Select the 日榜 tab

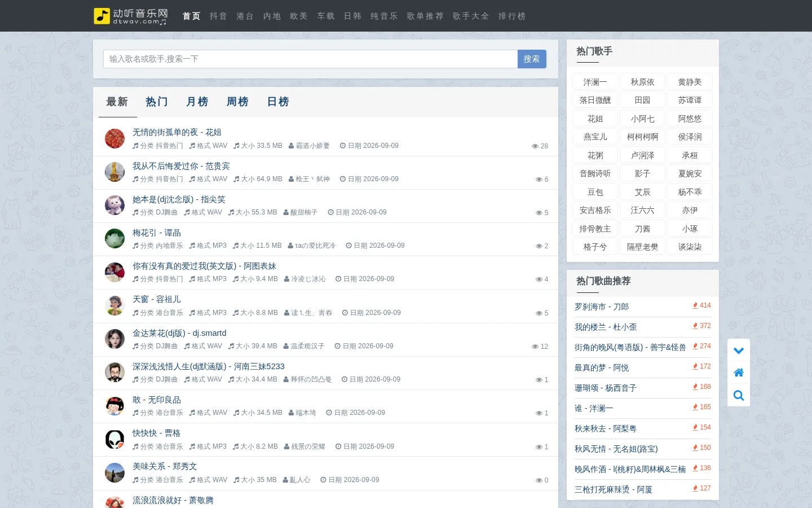(278, 102)
